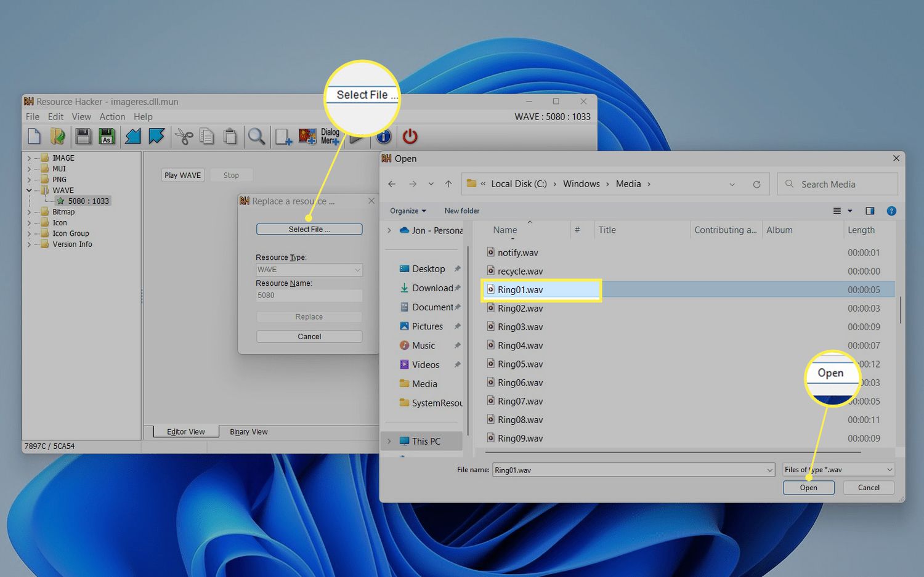Click the Paste clipboard icon
Viewport: 924px width, 577px height.
(x=230, y=136)
